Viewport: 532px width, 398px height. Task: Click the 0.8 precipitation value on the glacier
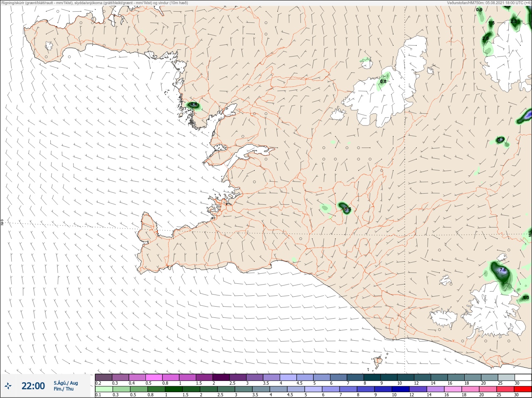point(383,81)
